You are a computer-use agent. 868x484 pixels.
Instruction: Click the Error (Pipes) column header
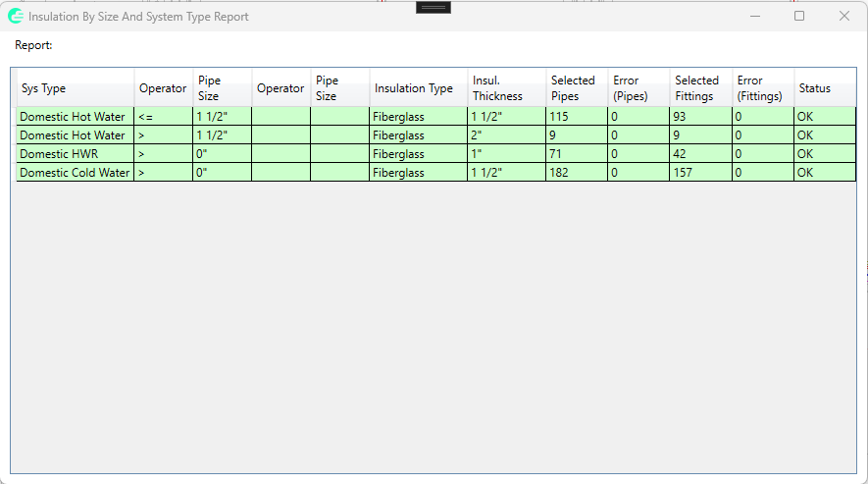tap(638, 88)
